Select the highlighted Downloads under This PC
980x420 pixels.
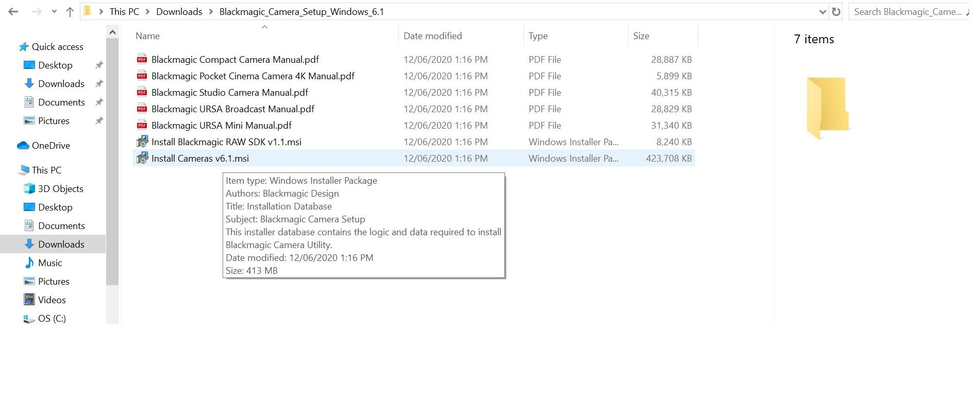[x=61, y=244]
